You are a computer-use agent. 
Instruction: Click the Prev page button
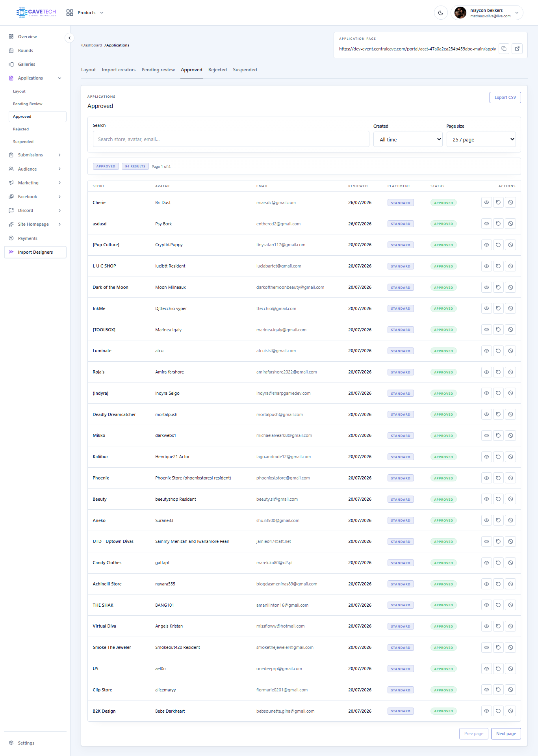pos(473,734)
